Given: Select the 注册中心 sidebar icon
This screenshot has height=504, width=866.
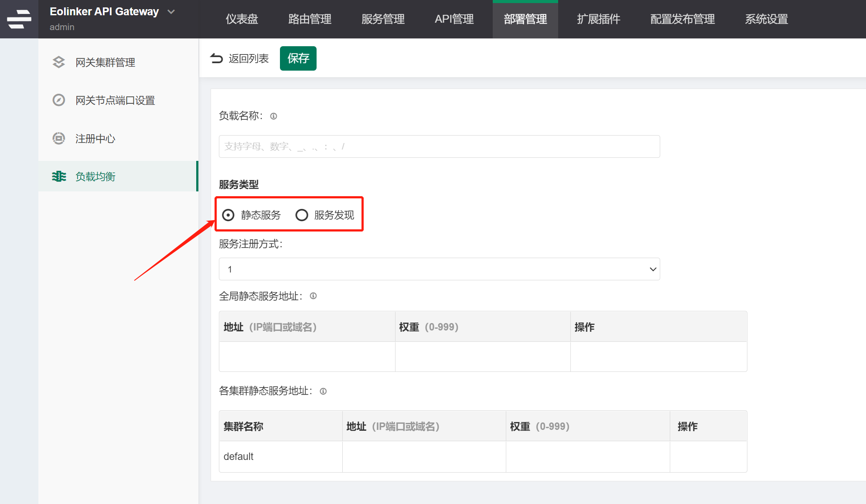Looking at the screenshot, I should coord(58,138).
